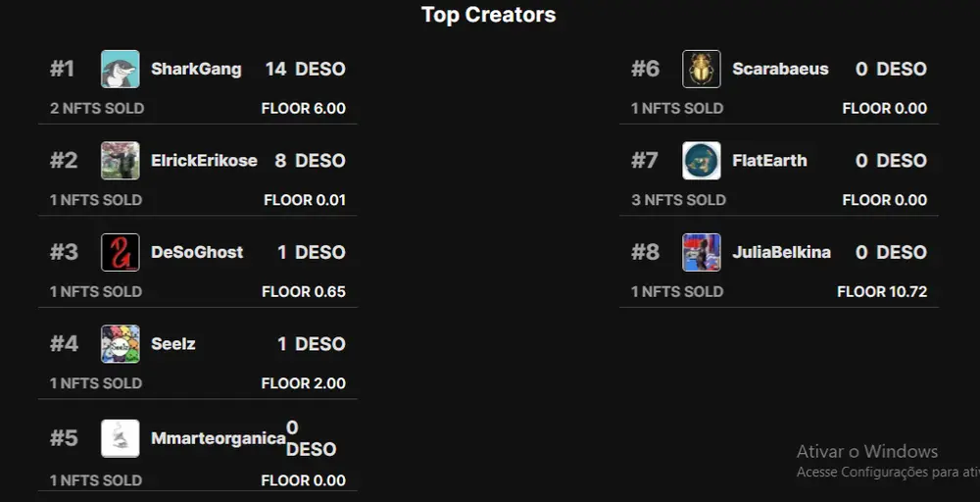Click the JuliaBelkina username link
The height and width of the screenshot is (502, 980).
tap(781, 252)
